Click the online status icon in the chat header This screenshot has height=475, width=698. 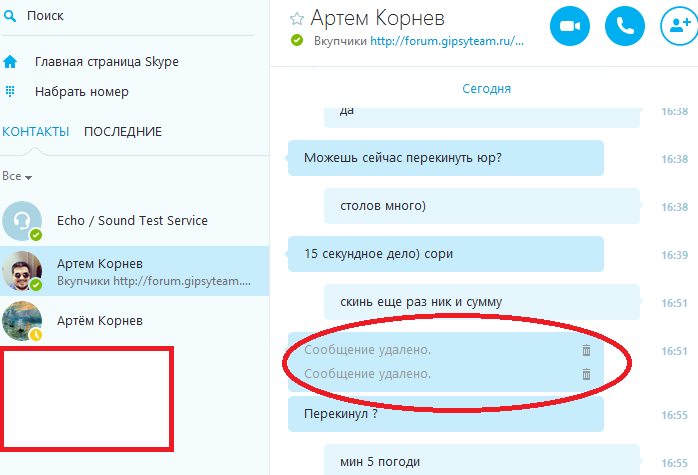point(297,41)
